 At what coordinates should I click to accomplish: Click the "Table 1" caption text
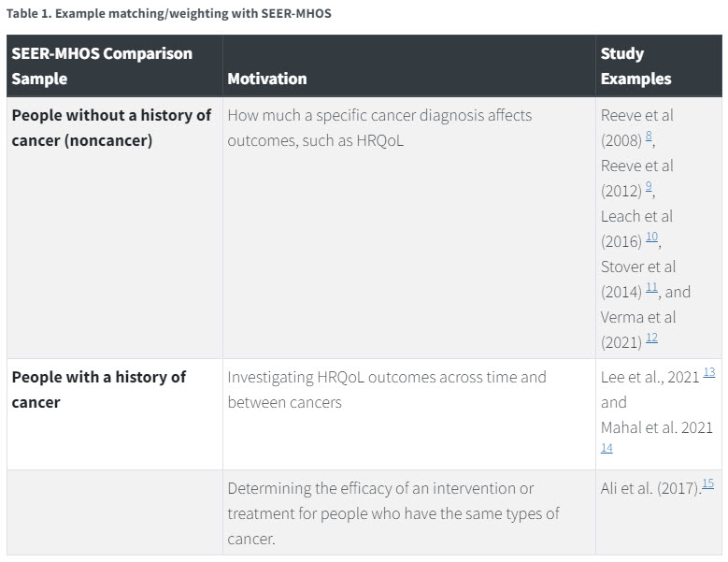tap(169, 14)
